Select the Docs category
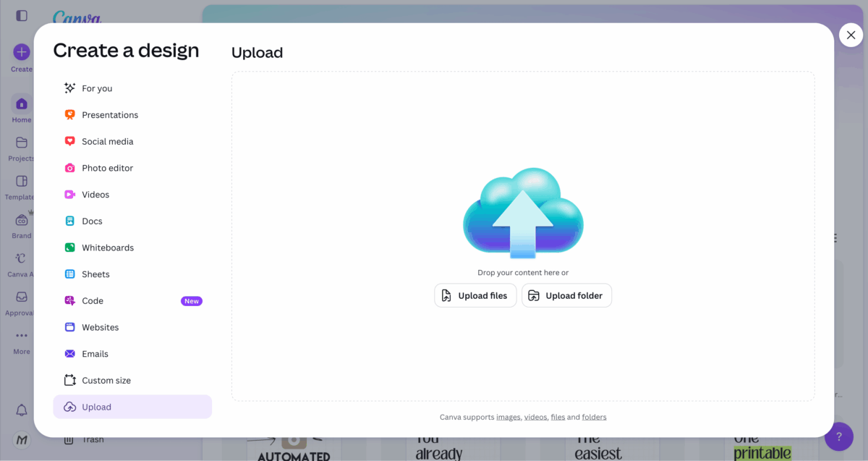The height and width of the screenshot is (461, 868). pyautogui.click(x=132, y=221)
